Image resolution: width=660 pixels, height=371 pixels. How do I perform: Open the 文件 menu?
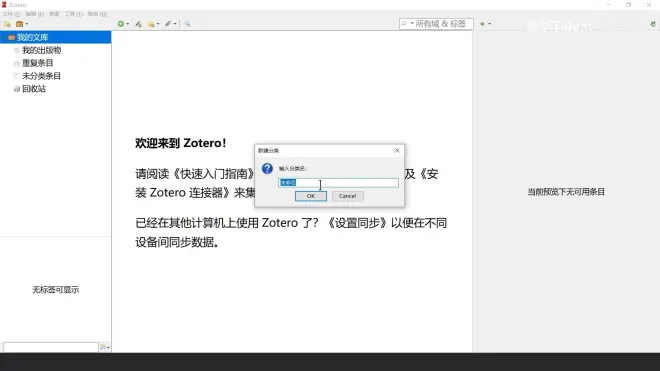click(11, 14)
